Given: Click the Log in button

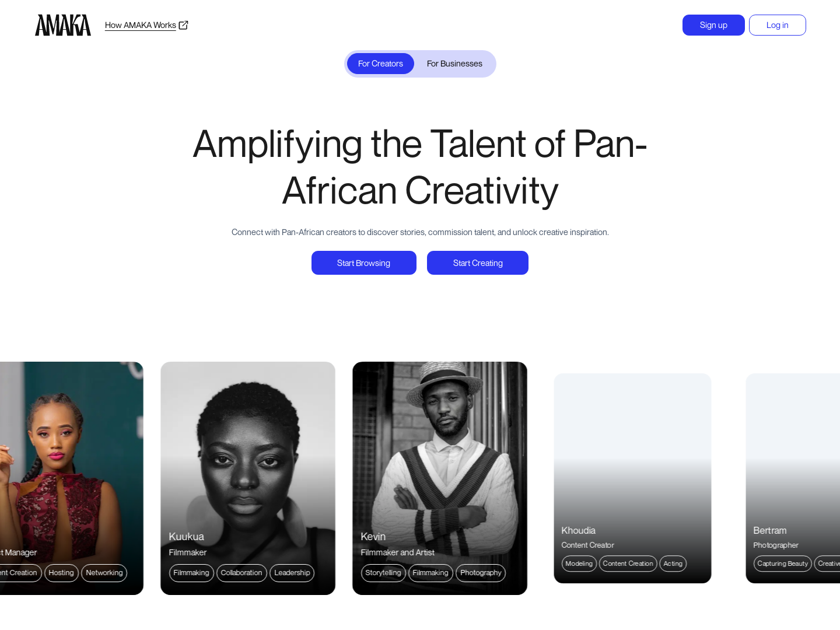Looking at the screenshot, I should pos(777,25).
